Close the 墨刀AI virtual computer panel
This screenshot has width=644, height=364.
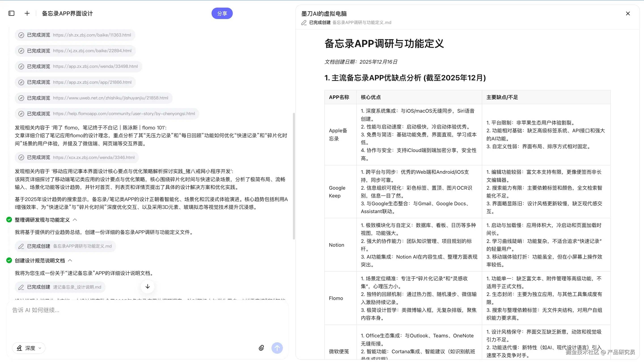(x=628, y=13)
